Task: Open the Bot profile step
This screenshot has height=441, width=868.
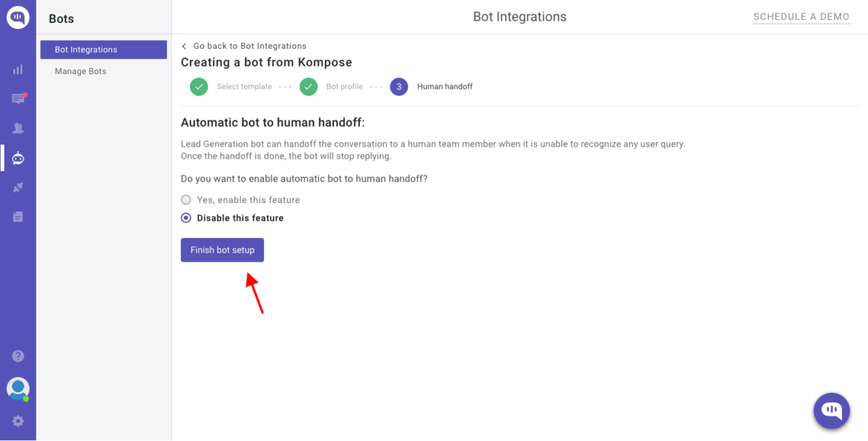Action: tap(309, 87)
